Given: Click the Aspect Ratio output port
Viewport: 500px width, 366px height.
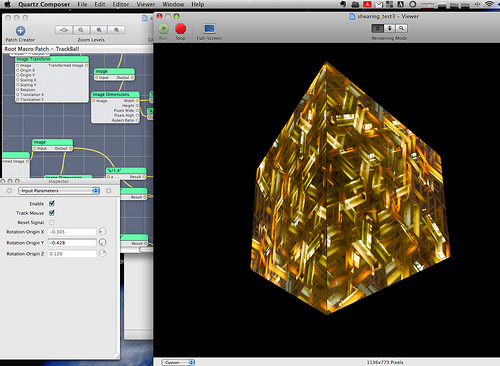Looking at the screenshot, I should 137,120.
